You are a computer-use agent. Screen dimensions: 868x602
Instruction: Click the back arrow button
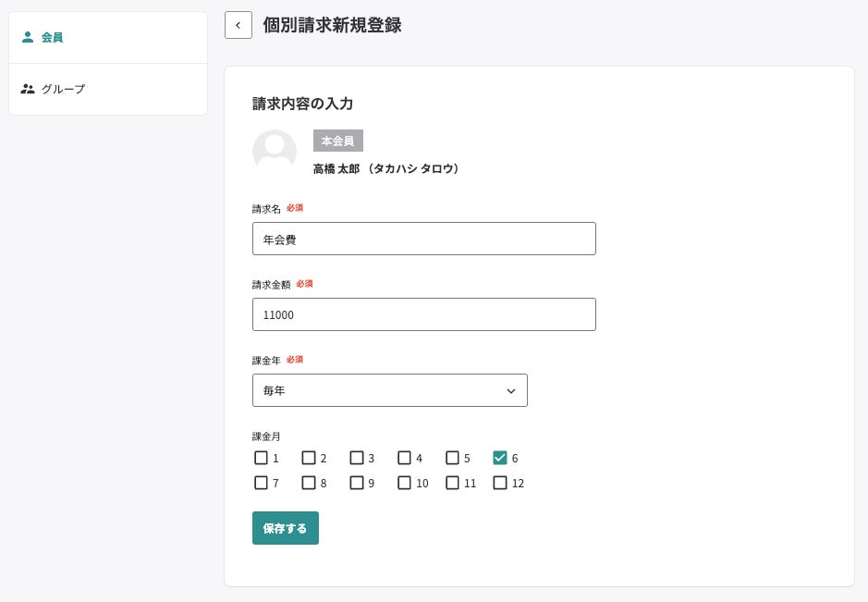click(238, 26)
